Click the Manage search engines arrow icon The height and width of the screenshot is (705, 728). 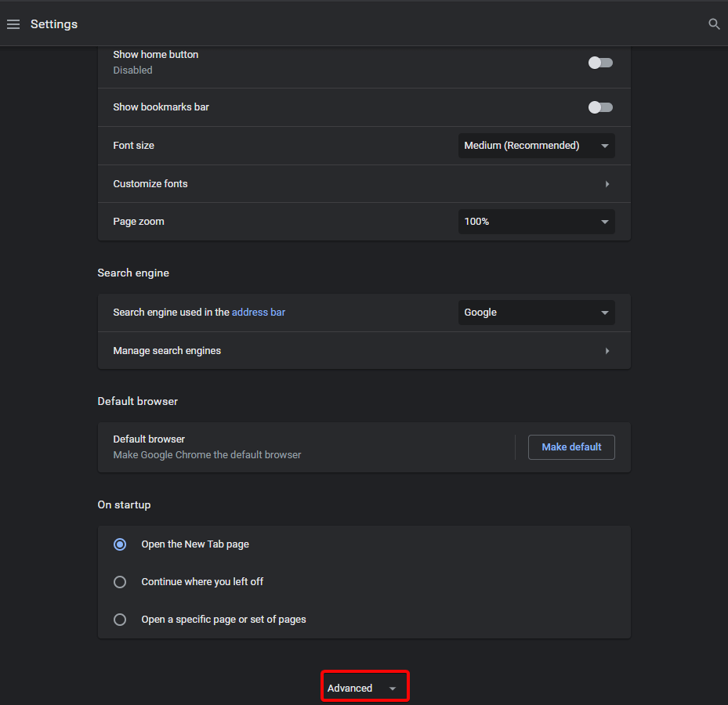pos(607,351)
